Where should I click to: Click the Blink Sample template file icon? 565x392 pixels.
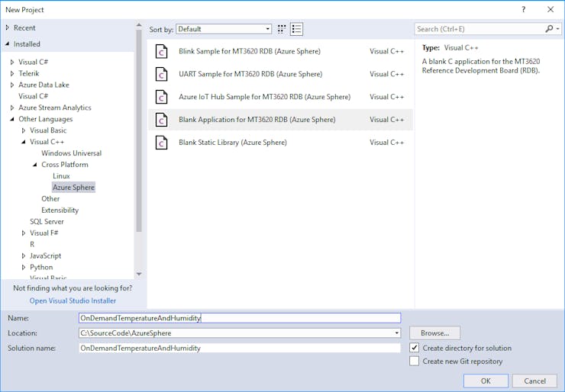click(161, 51)
